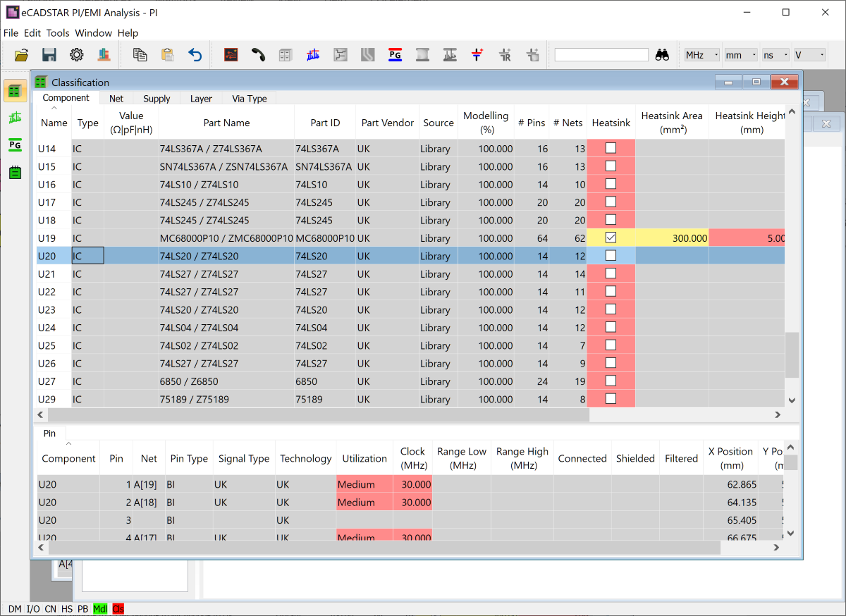Click the red circuit board toolbar icon
The image size is (846, 616).
coord(231,55)
